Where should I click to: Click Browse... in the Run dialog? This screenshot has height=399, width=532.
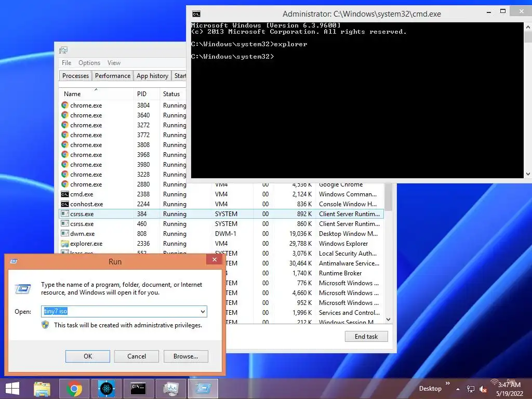click(x=185, y=356)
